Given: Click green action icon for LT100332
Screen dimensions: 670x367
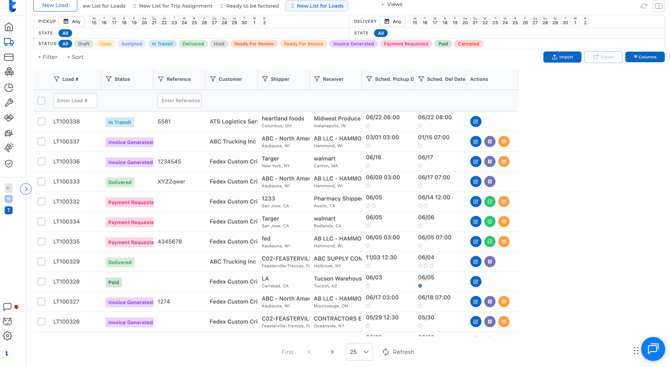Looking at the screenshot, I should coord(490,201).
